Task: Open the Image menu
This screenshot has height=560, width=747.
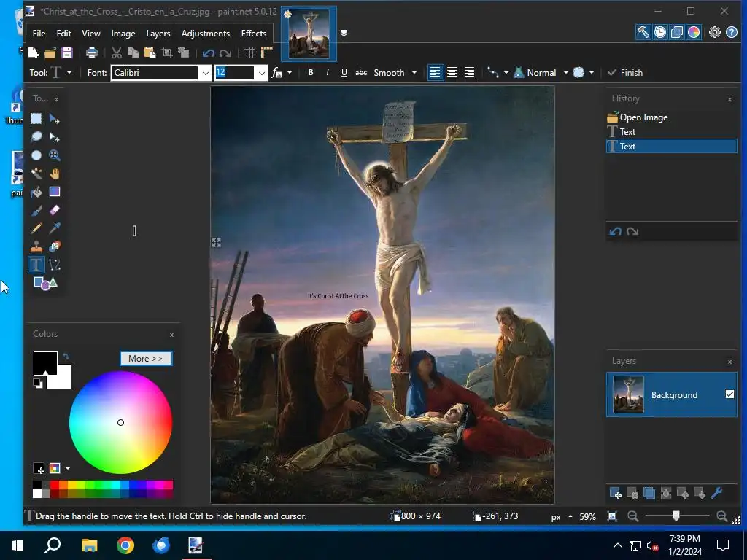Action: pos(123,34)
